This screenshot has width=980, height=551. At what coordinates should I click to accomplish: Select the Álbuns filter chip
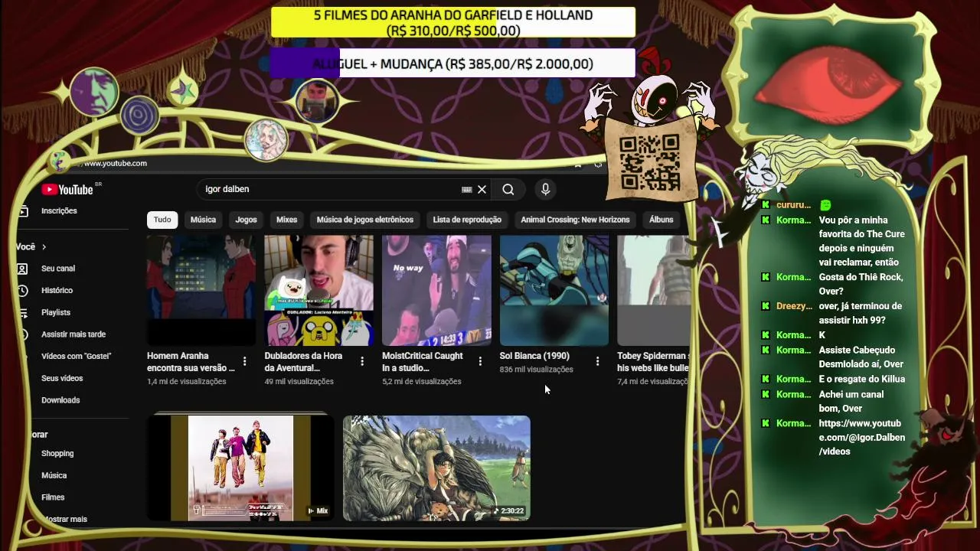pos(661,220)
